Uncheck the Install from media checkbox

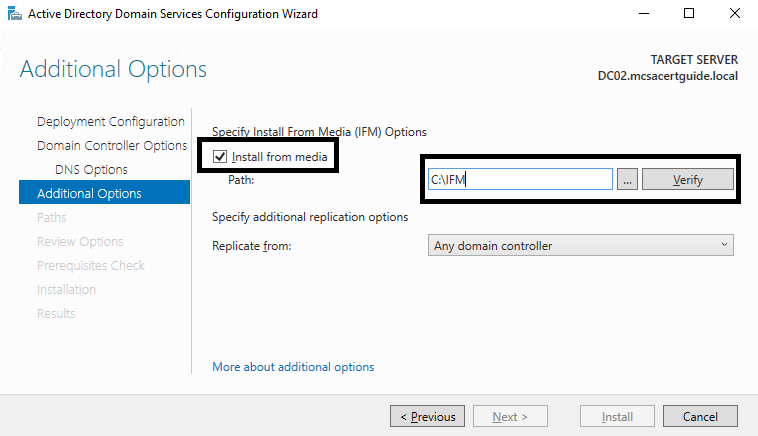click(x=220, y=157)
